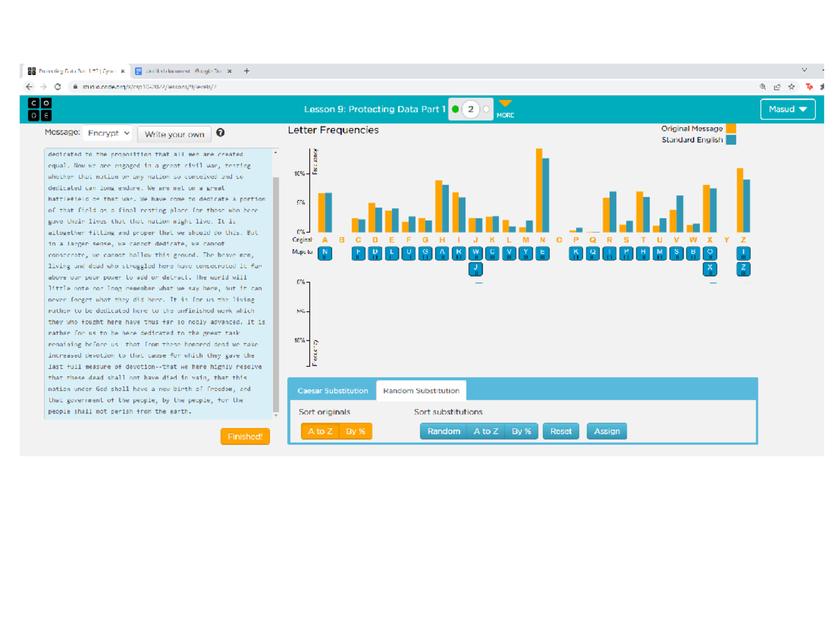Click the X tile under original X
The image size is (834, 644).
(x=710, y=267)
